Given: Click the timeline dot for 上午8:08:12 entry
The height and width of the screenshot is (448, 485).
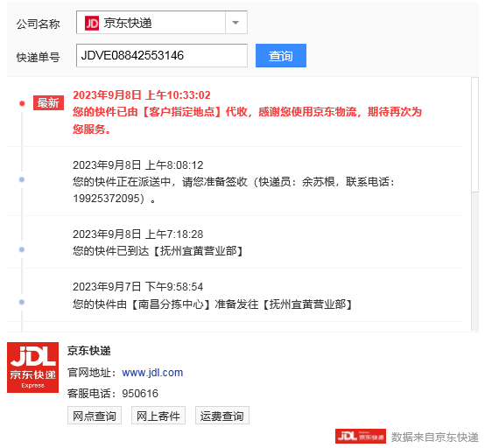Looking at the screenshot, I should (x=22, y=179).
